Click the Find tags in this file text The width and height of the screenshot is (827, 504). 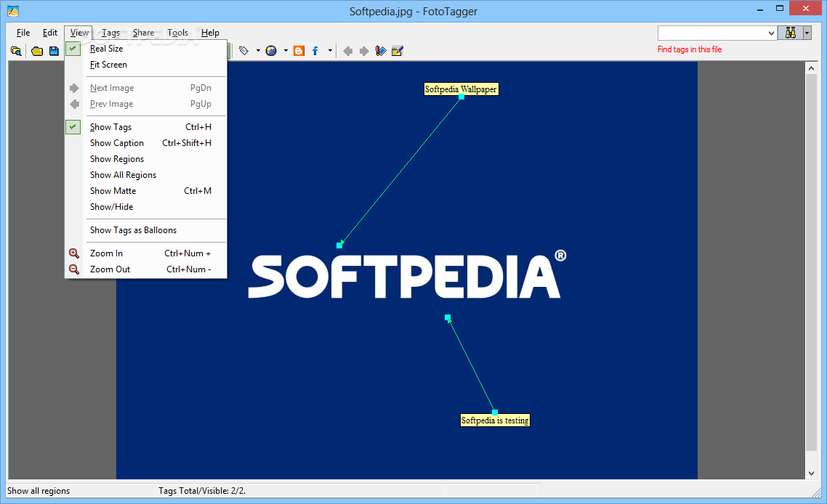tap(690, 49)
